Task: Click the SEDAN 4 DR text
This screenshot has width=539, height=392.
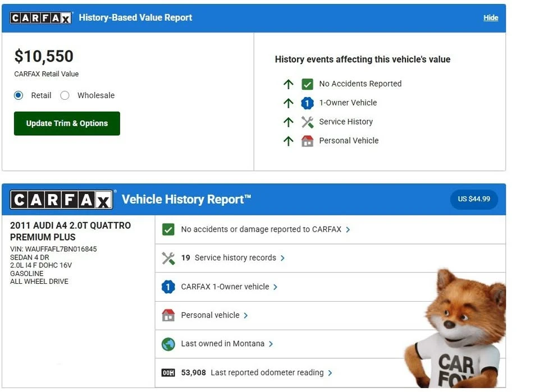Action: 30,257
